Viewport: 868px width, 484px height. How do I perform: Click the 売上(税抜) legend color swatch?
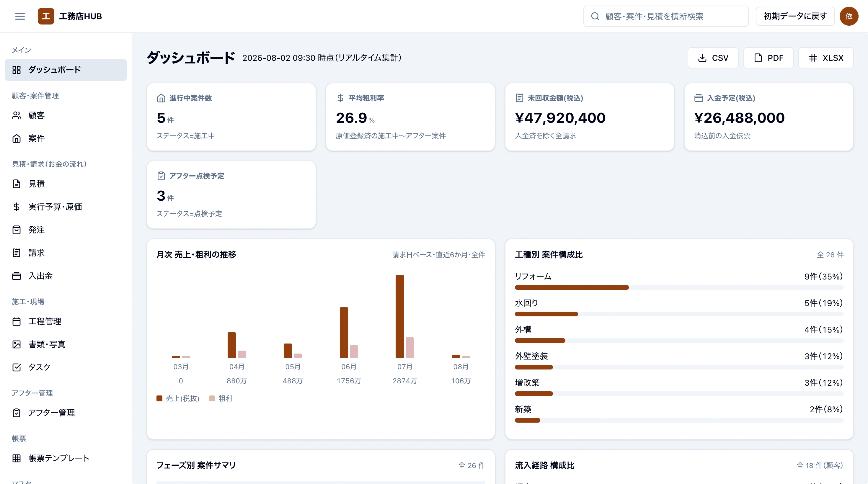point(159,398)
